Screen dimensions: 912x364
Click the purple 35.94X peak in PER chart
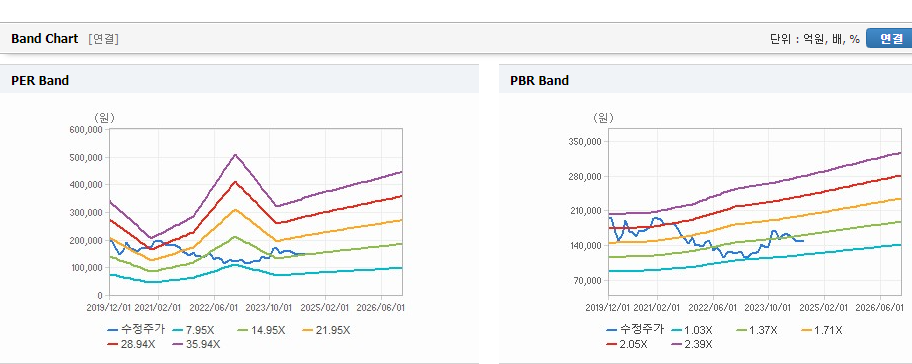tap(235, 155)
